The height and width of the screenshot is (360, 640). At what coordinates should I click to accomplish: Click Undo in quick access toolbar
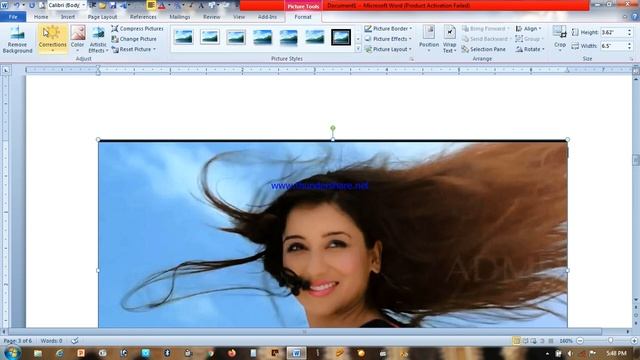click(17, 5)
